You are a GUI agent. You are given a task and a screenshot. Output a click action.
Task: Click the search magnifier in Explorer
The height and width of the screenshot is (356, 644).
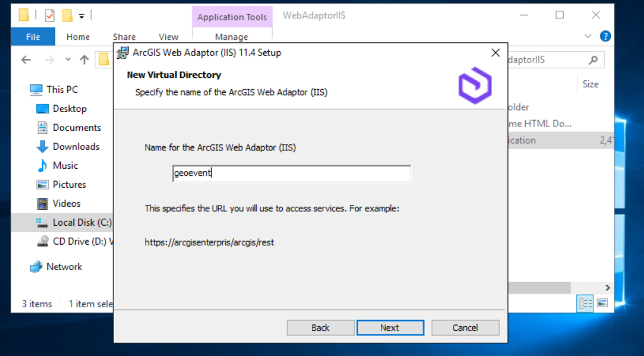(593, 60)
